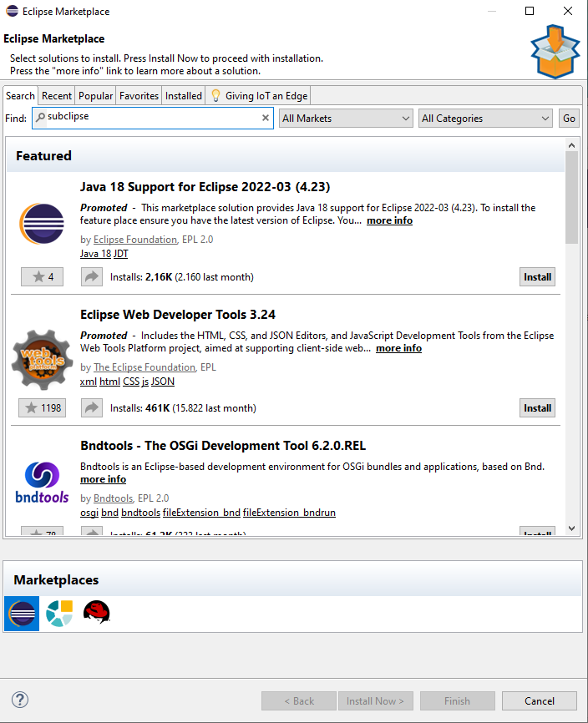Click the JDT tag link
The width and height of the screenshot is (588, 723).
coord(120,254)
